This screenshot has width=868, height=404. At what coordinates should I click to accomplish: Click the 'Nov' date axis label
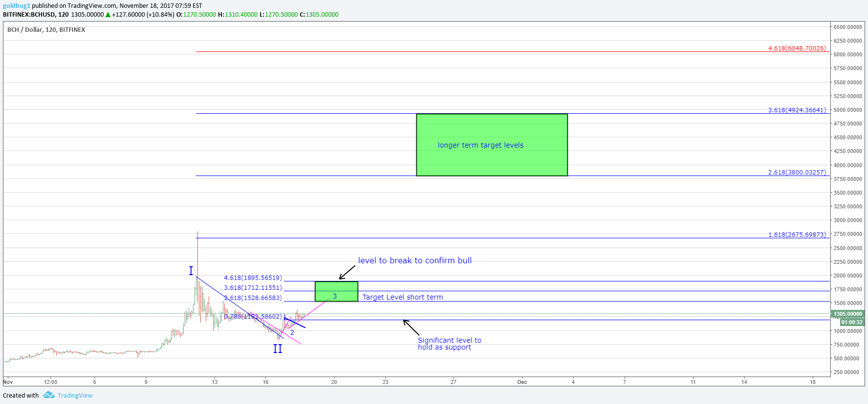(x=8, y=382)
